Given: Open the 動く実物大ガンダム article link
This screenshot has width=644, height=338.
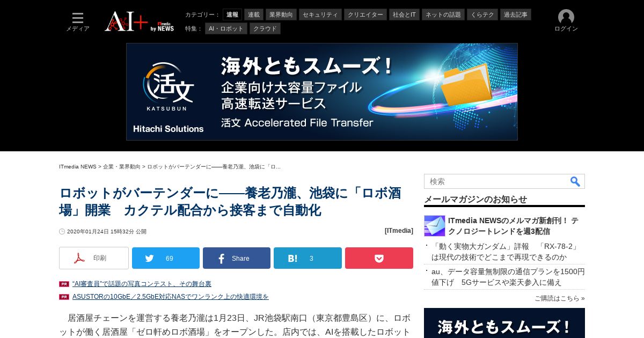Looking at the screenshot, I should (x=506, y=252).
